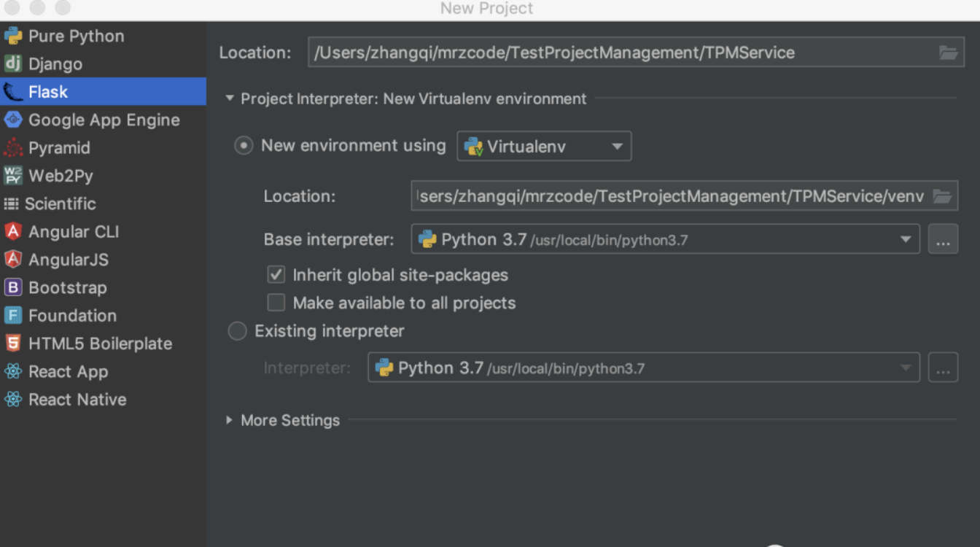Click the Bootstrap B icon
The width and height of the screenshot is (980, 547).
tap(12, 287)
